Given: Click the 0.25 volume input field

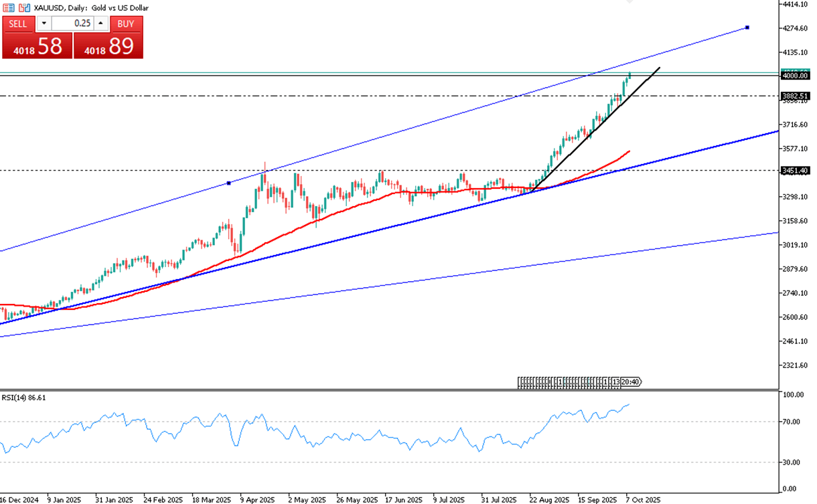Looking at the screenshot, I should click(72, 23).
